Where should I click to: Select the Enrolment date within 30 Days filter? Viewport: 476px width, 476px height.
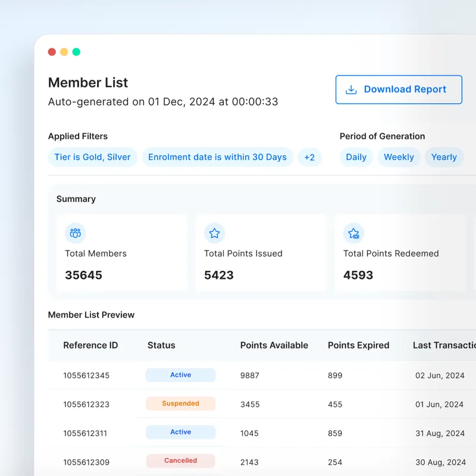[x=218, y=157]
